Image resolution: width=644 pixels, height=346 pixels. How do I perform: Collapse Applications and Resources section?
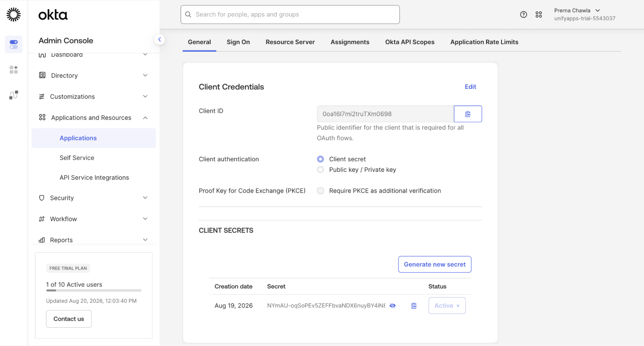[x=145, y=118]
